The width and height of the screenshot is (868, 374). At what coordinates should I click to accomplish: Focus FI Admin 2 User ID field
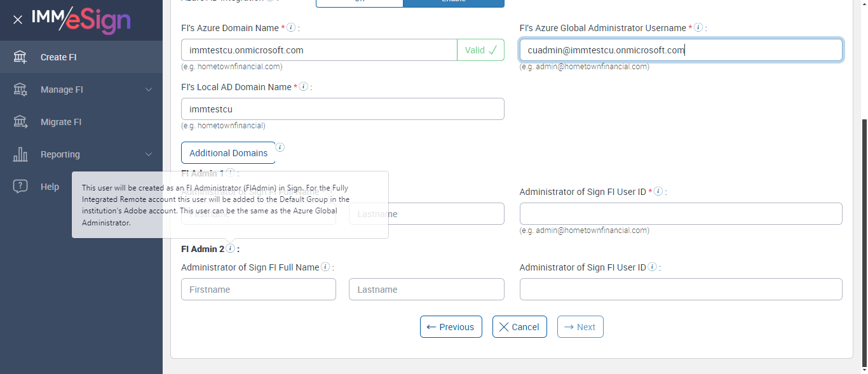681,290
